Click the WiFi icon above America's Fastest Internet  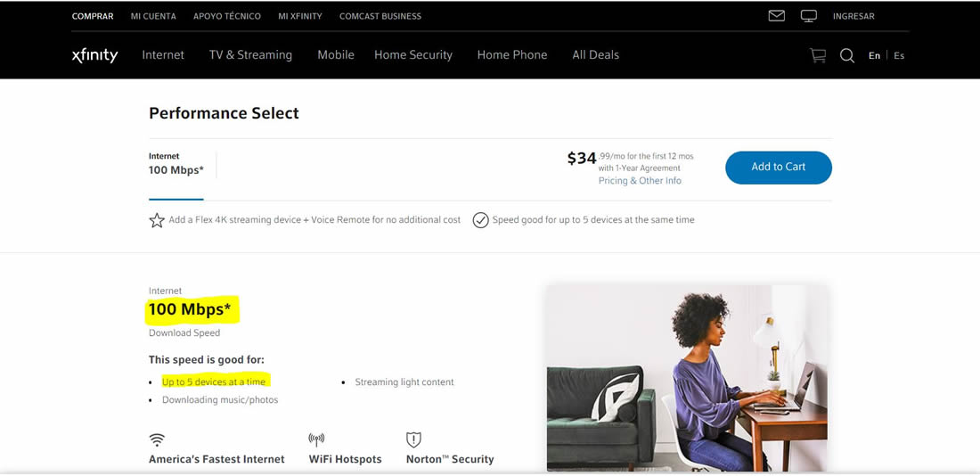pyautogui.click(x=158, y=439)
